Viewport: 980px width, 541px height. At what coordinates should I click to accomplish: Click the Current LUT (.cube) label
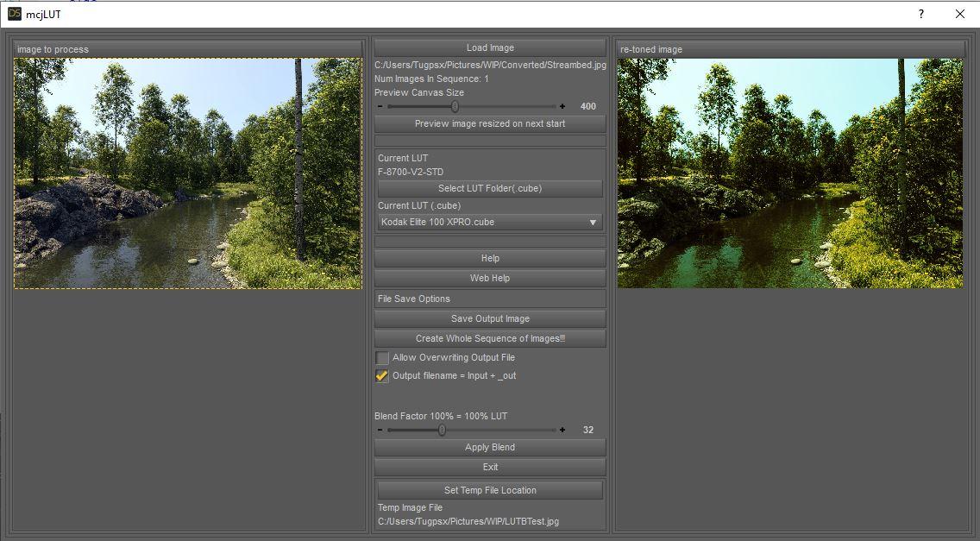418,205
